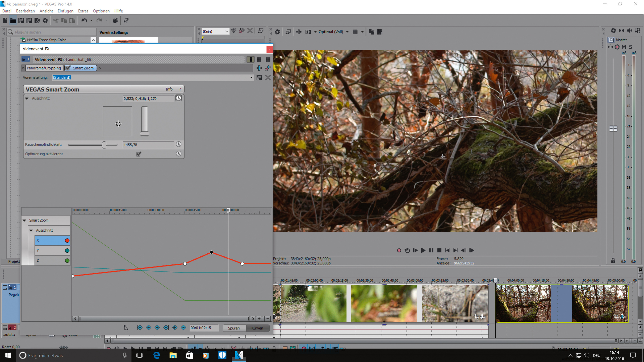
Task: Click the plug-in chain add icon
Action: [259, 68]
